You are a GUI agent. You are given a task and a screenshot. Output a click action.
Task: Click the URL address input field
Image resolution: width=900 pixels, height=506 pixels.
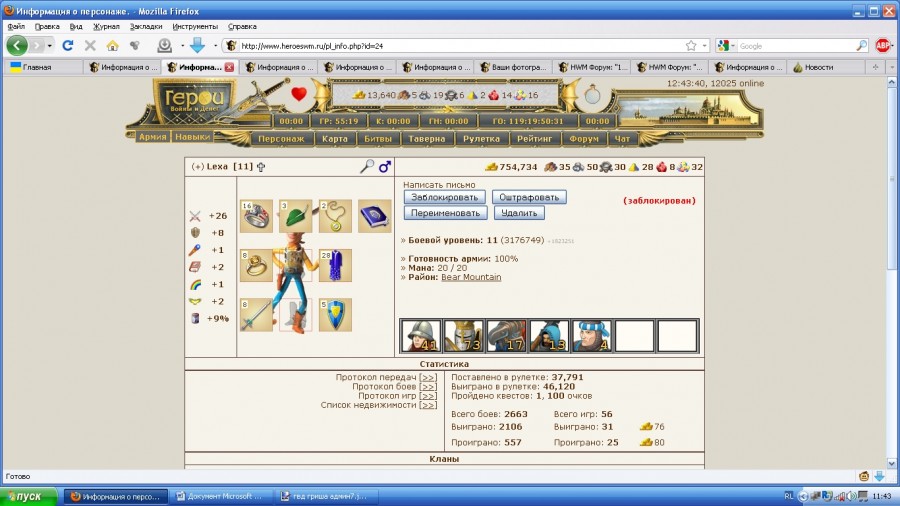click(x=459, y=46)
